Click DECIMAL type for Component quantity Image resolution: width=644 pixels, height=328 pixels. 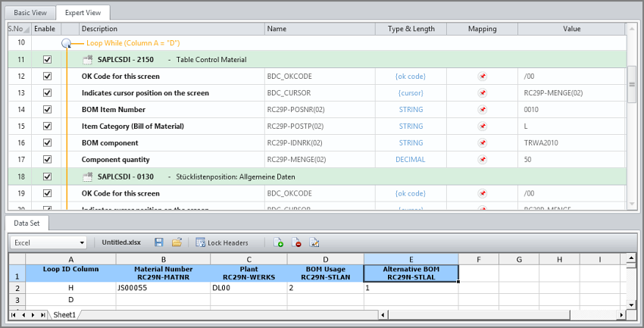(x=411, y=160)
